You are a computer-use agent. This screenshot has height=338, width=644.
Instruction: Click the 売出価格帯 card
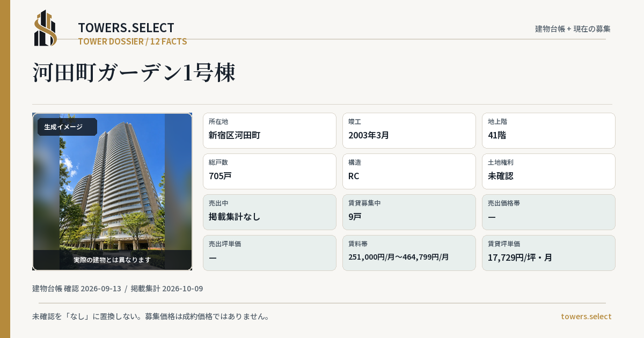click(x=548, y=212)
